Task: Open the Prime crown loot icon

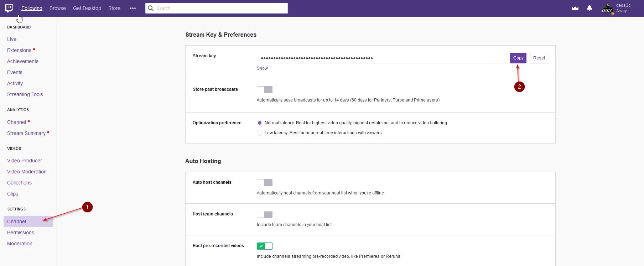Action: 575,8
